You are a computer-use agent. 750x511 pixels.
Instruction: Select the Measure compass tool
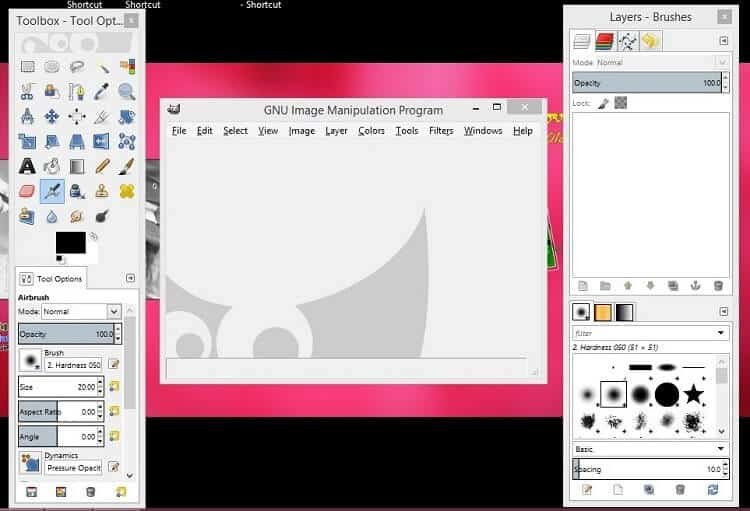point(28,116)
